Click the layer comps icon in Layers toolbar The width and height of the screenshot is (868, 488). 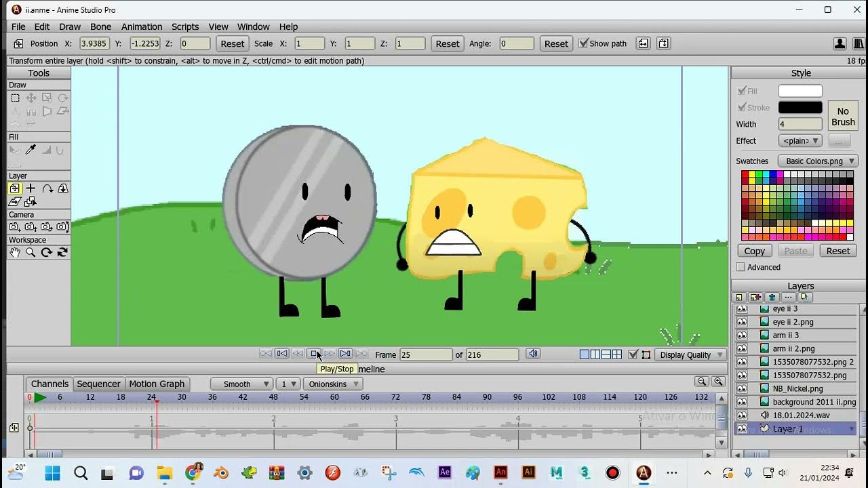point(804,298)
